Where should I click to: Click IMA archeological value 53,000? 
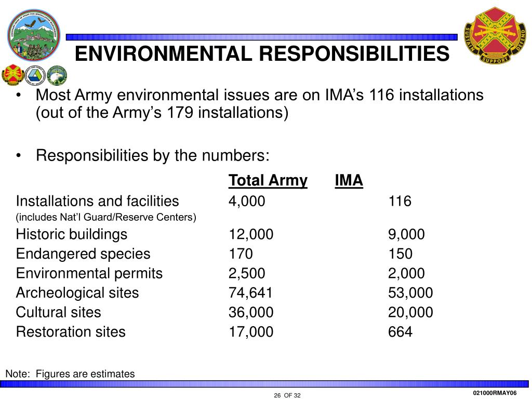[x=410, y=293]
